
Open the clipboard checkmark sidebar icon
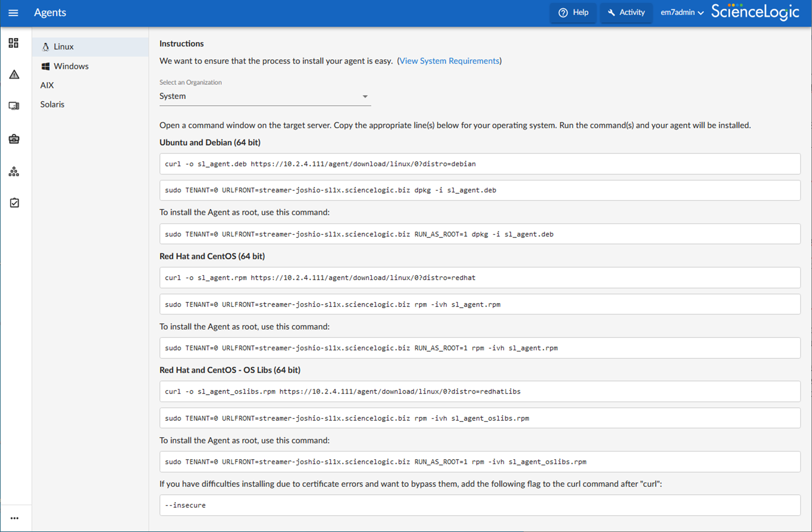pos(14,203)
